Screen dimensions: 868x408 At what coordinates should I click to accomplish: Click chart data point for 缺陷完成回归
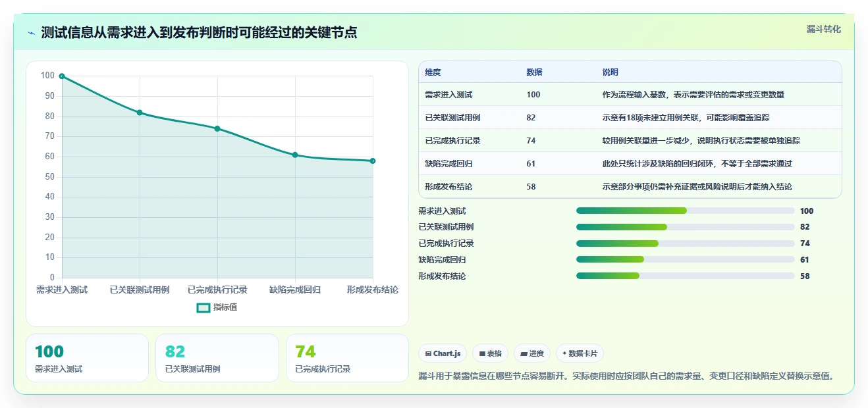point(295,155)
